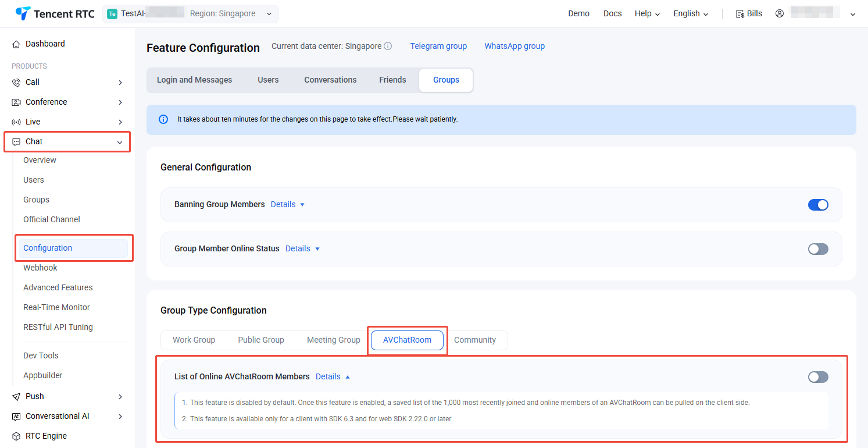Open Official Channel in sidebar
This screenshot has width=868, height=448.
click(52, 220)
